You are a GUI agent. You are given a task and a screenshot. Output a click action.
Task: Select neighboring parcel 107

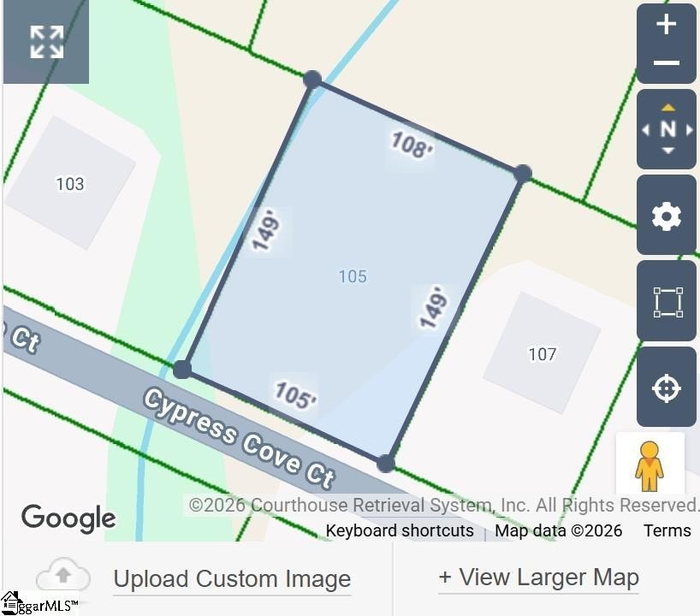tap(542, 354)
